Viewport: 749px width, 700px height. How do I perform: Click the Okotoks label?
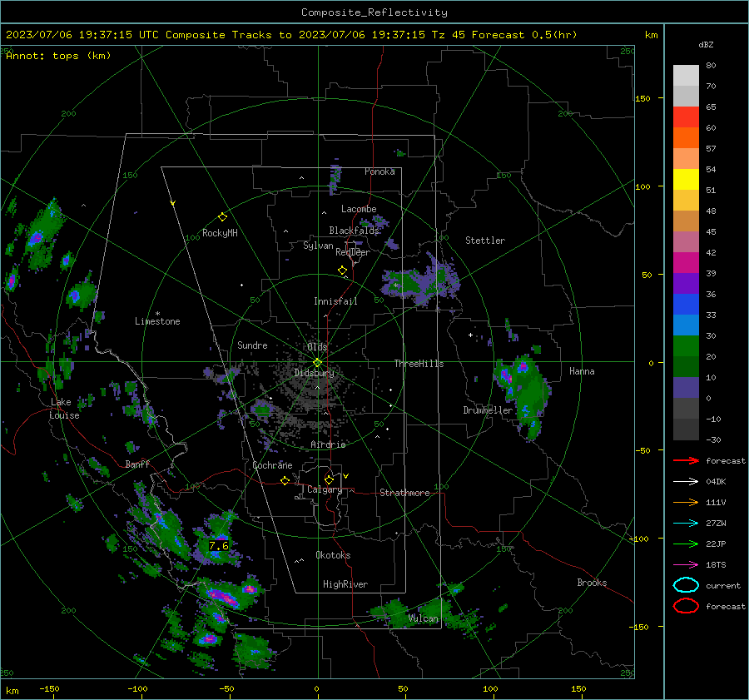(x=333, y=555)
